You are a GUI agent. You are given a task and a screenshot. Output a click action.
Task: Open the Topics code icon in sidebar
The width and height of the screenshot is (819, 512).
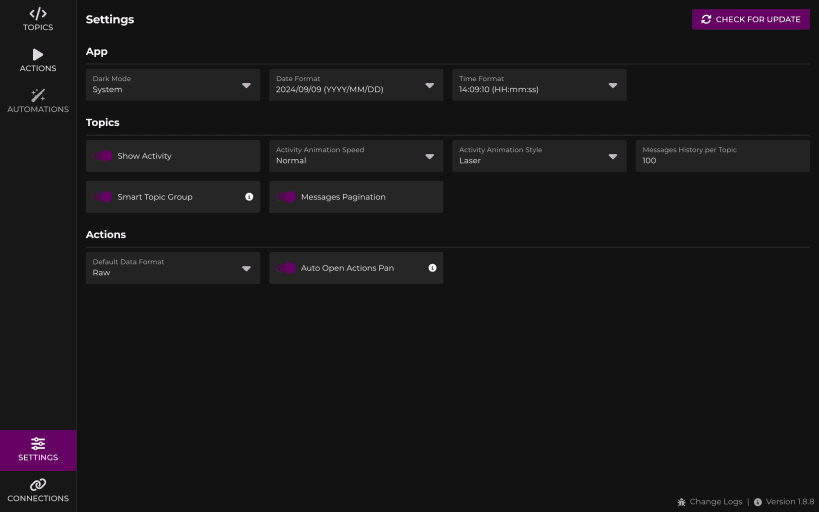click(x=38, y=14)
